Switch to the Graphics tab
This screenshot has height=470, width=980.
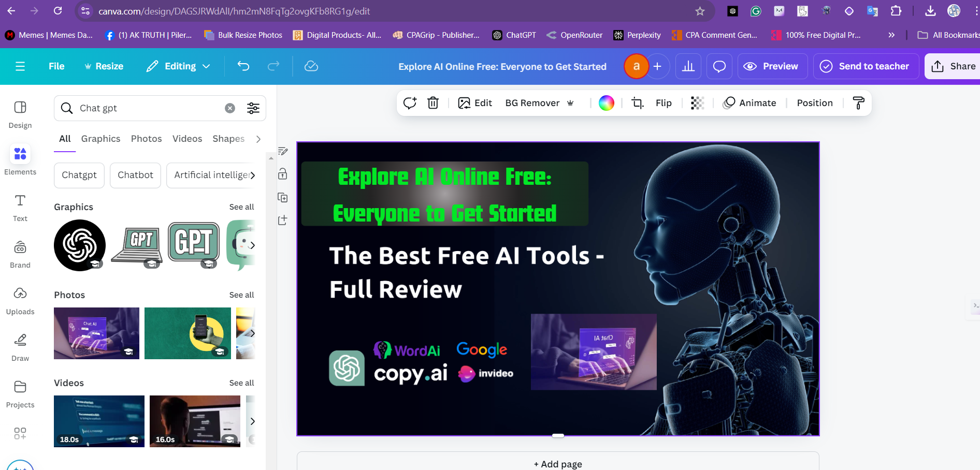pos(100,139)
